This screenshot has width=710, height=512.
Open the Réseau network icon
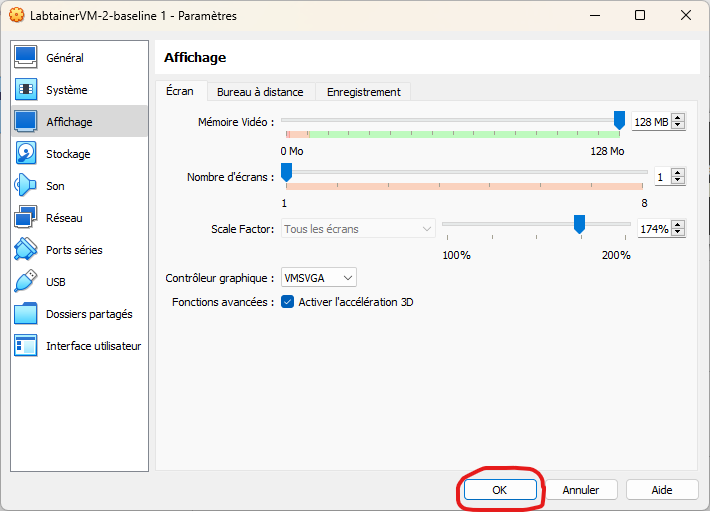click(x=26, y=218)
